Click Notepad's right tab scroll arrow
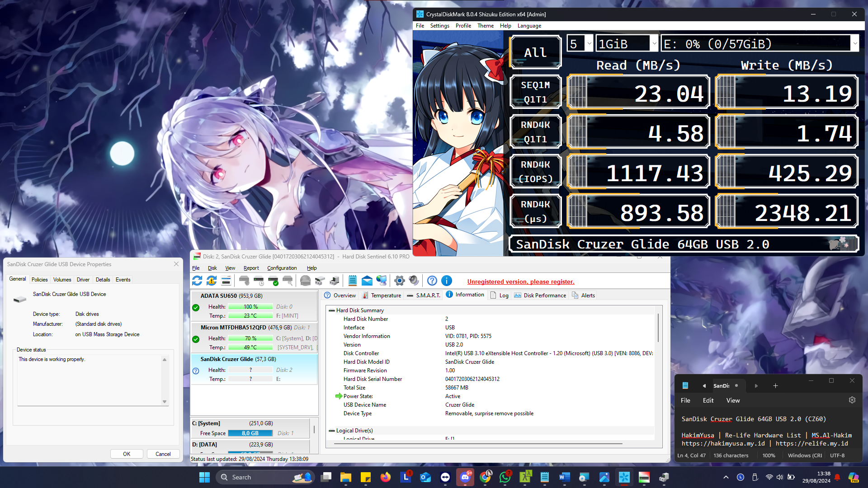This screenshot has height=488, width=868. click(x=756, y=386)
